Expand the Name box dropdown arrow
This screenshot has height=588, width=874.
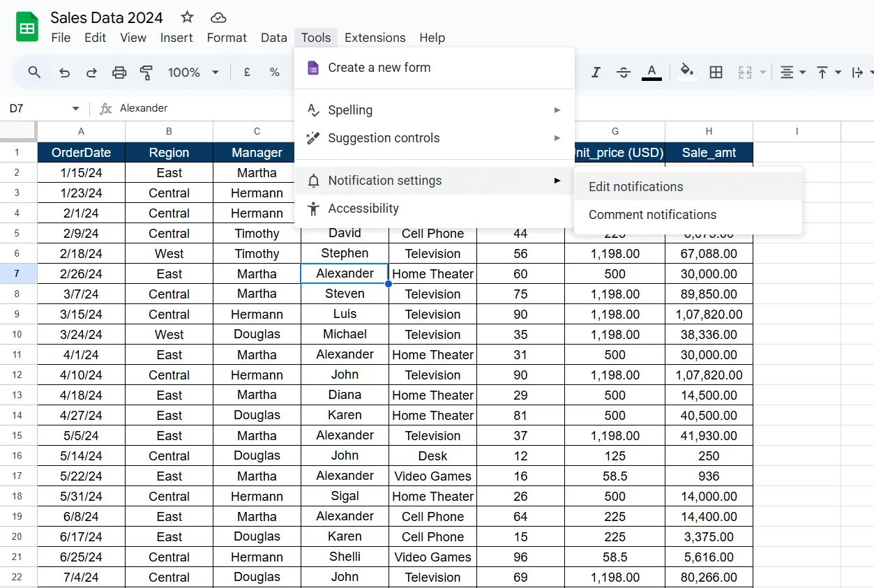[x=76, y=109]
